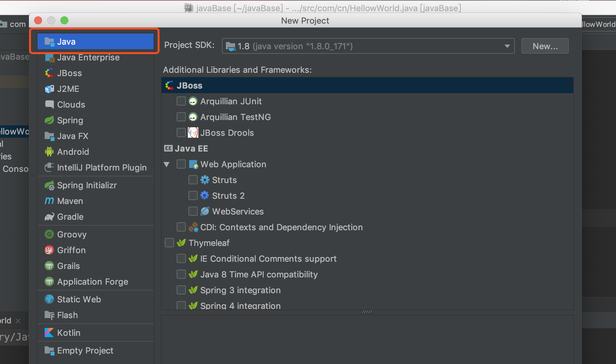Viewport: 616px width, 364px height.
Task: Click the Gradle elephant icon
Action: pyautogui.click(x=49, y=217)
